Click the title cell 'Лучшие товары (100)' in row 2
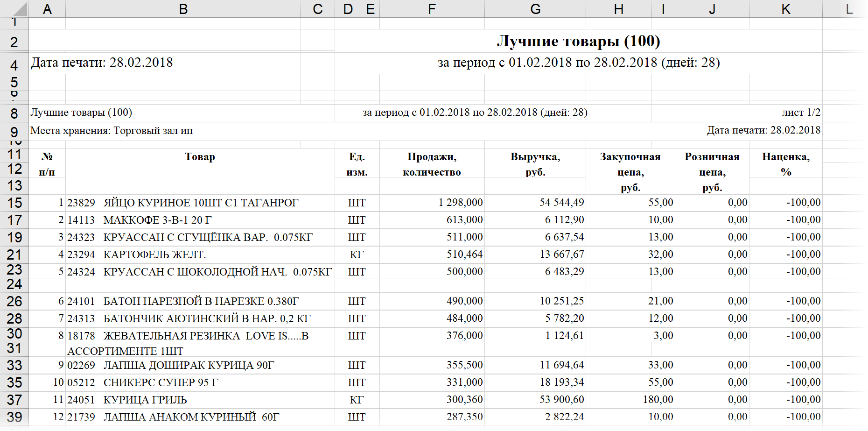The width and height of the screenshot is (868, 431). [x=579, y=41]
